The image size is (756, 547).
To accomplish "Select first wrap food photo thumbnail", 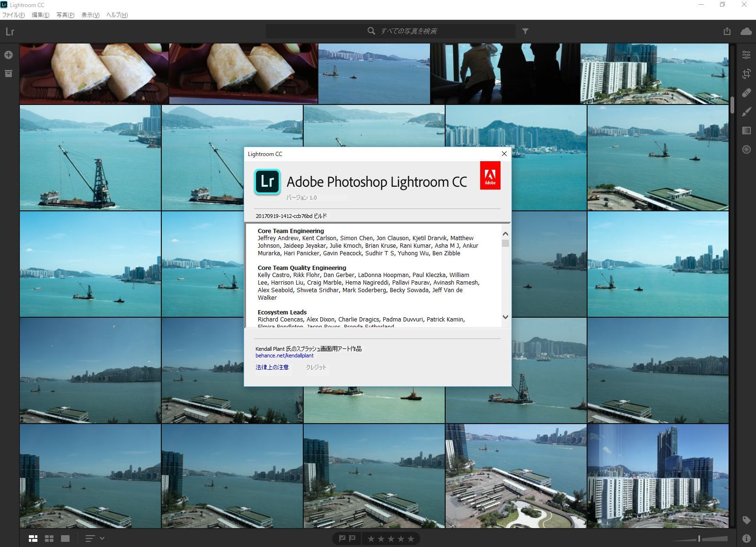I will [94, 74].
